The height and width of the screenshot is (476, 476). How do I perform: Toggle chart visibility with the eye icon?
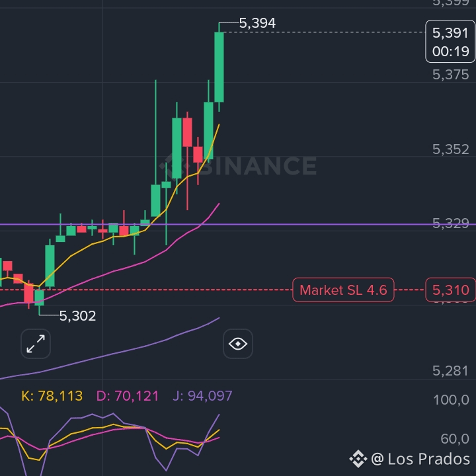(x=238, y=344)
